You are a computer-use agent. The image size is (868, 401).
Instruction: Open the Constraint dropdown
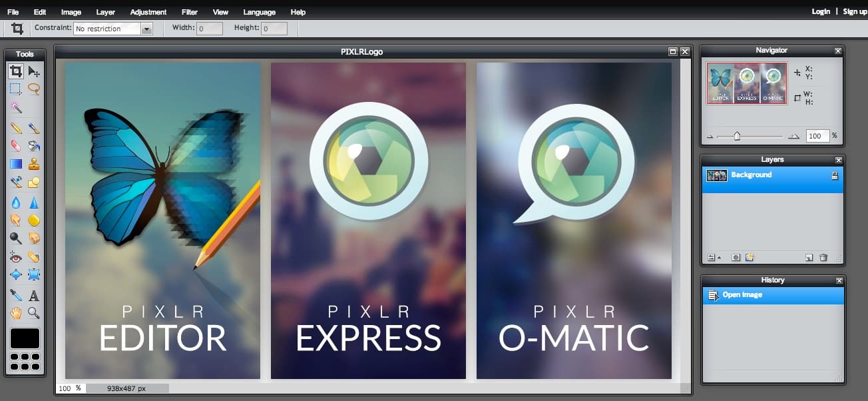tap(147, 29)
